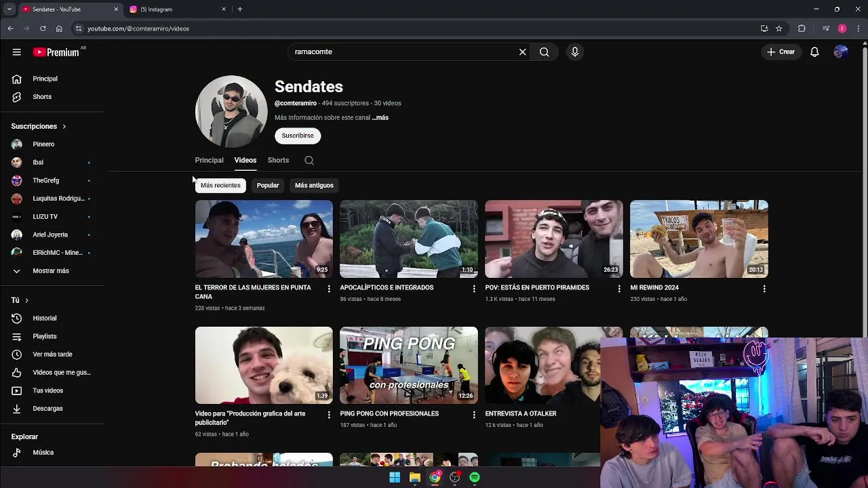Reload the page in the browser
Viewport: 868px width, 488px height.
43,28
